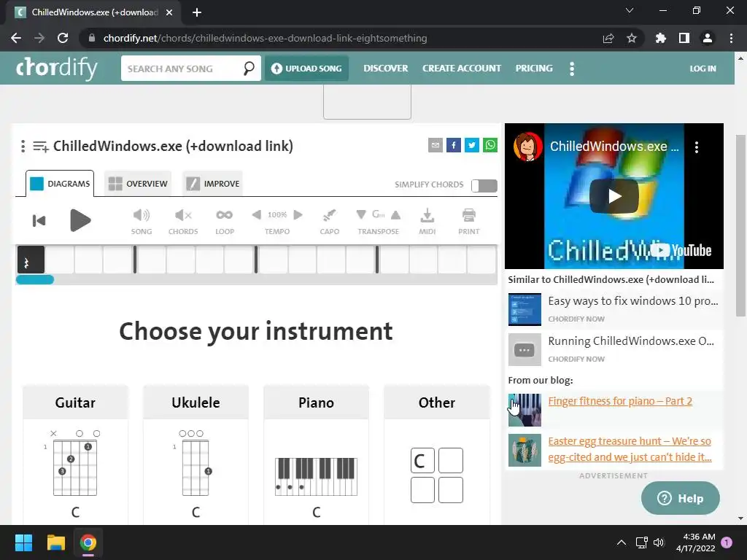Transpose up with the up arrow
This screenshot has width=747, height=560.
tap(395, 215)
